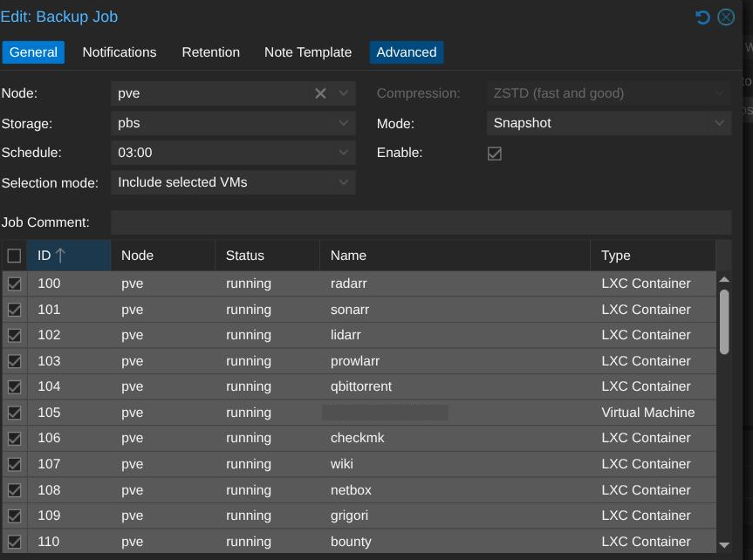Click the reset form icon in title bar

(702, 17)
